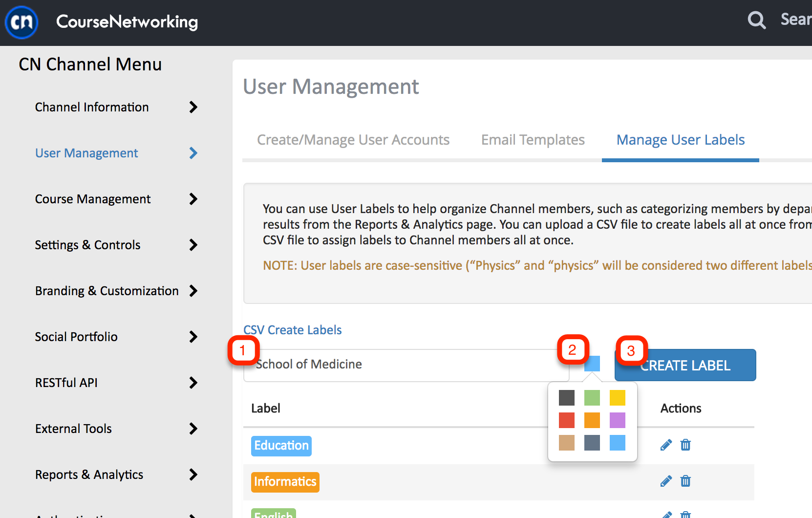Viewport: 812px width, 518px height.
Task: Expand Course Management chevron
Action: click(193, 199)
